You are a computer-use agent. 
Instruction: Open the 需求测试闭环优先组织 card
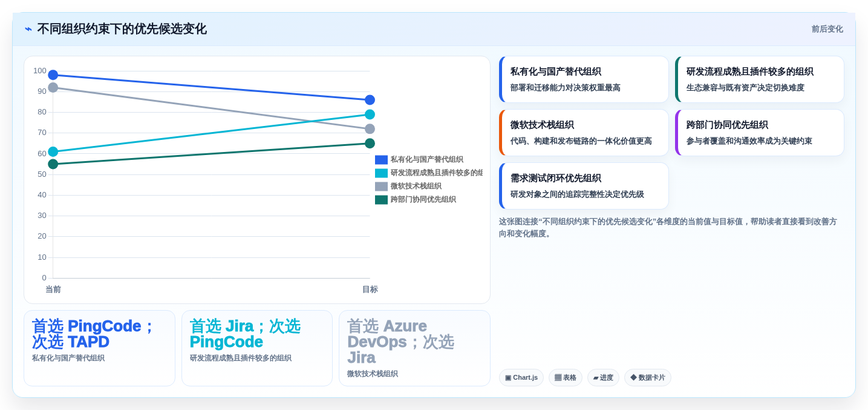[x=584, y=186]
